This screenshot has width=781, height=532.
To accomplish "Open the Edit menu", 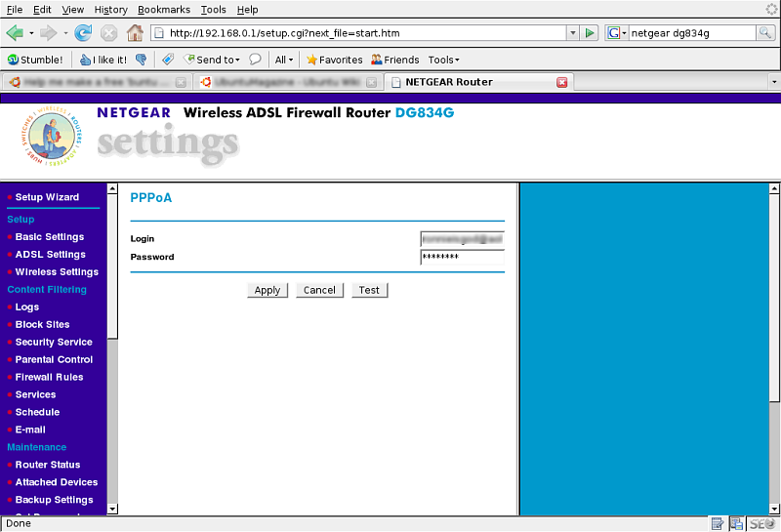I will [42, 10].
